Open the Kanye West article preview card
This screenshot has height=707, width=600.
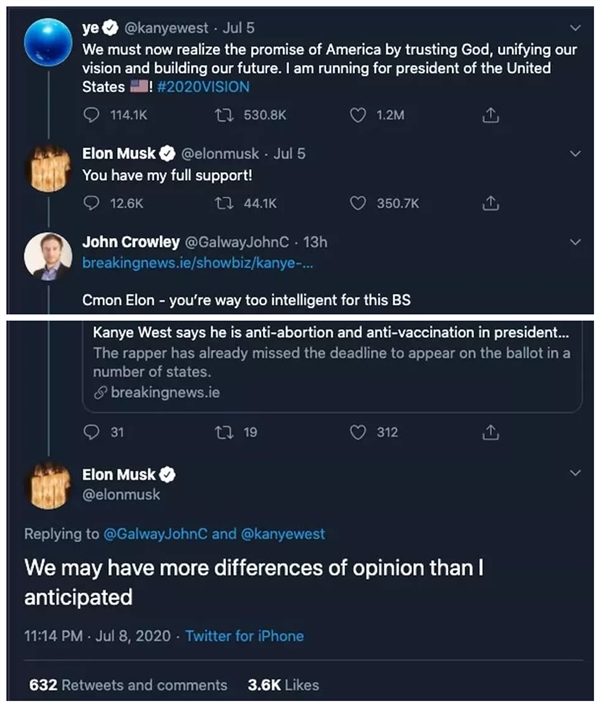click(332, 362)
